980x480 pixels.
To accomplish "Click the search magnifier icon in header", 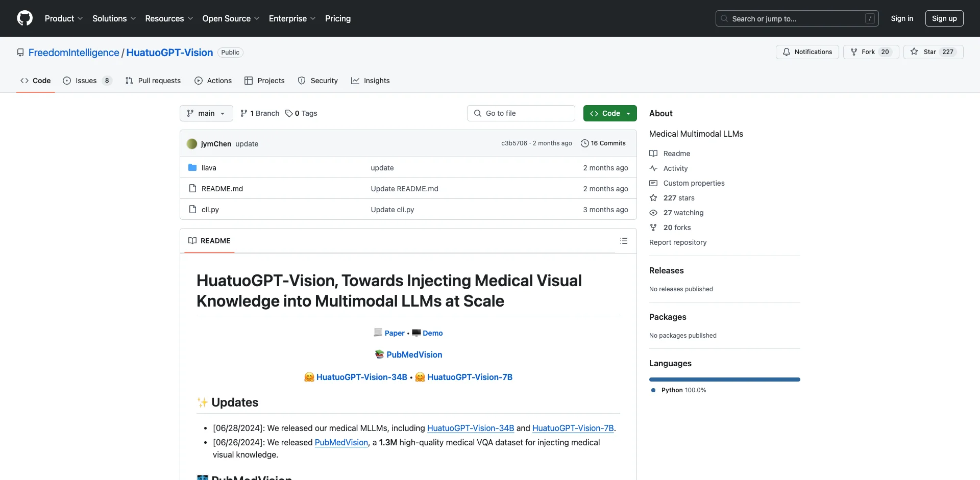I will tap(724, 18).
